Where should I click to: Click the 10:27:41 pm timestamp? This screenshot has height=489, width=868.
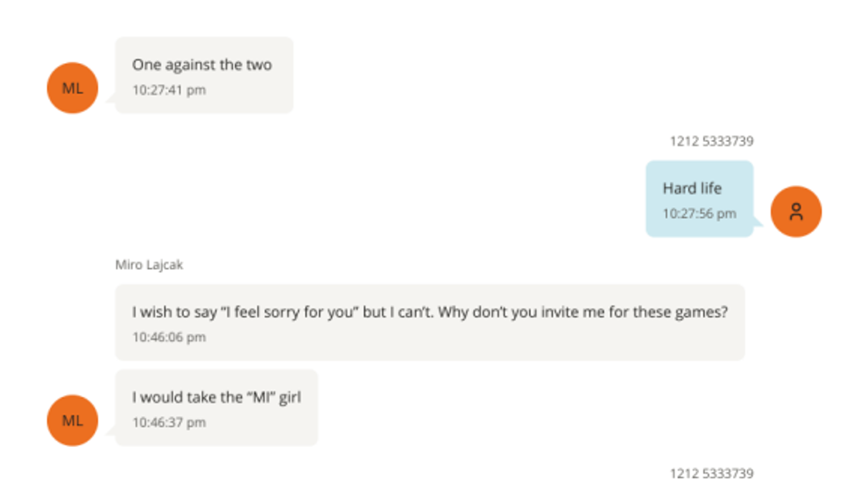(x=169, y=89)
